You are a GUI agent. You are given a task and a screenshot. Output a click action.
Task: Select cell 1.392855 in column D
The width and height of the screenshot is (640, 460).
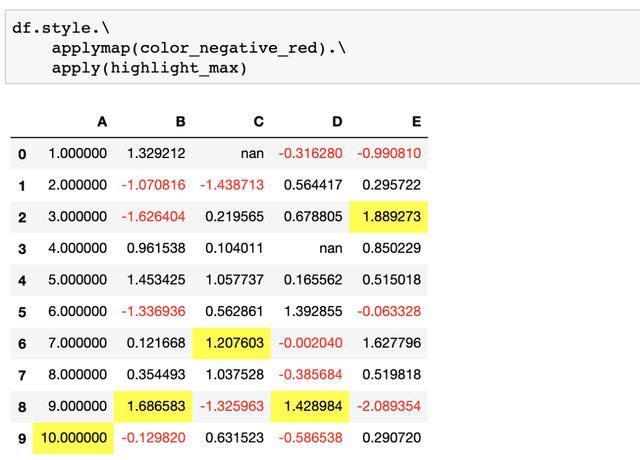(x=313, y=311)
